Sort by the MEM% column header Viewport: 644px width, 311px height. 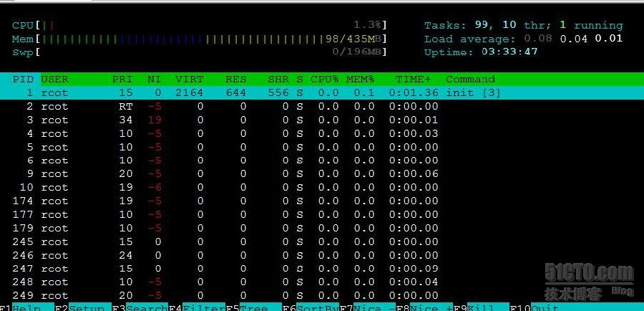click(360, 79)
